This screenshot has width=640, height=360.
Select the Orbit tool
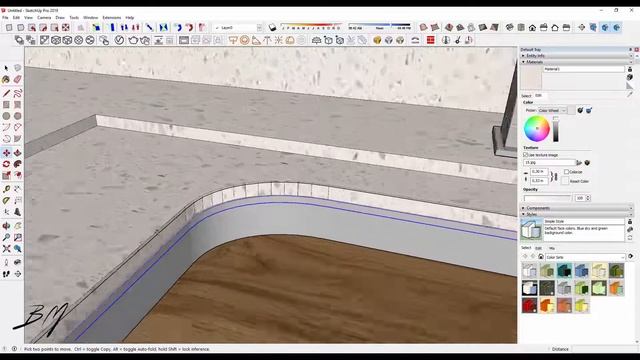pyautogui.click(x=6, y=226)
